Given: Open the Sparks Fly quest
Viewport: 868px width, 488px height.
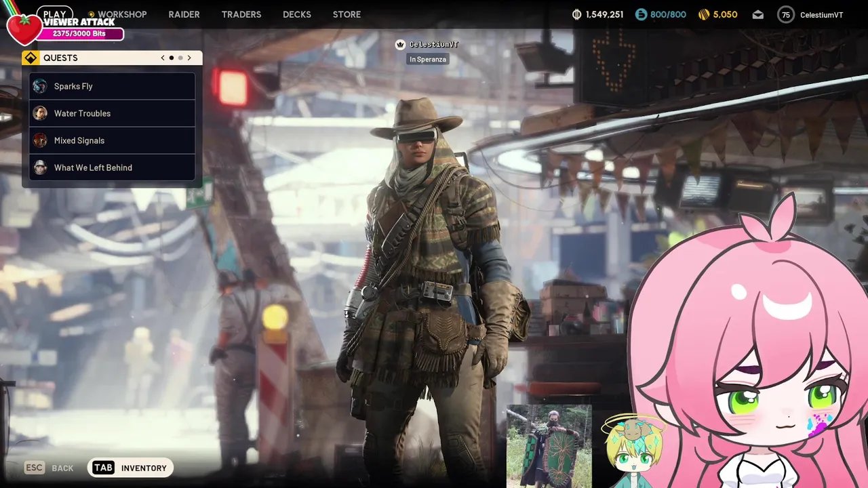Looking at the screenshot, I should tap(112, 86).
